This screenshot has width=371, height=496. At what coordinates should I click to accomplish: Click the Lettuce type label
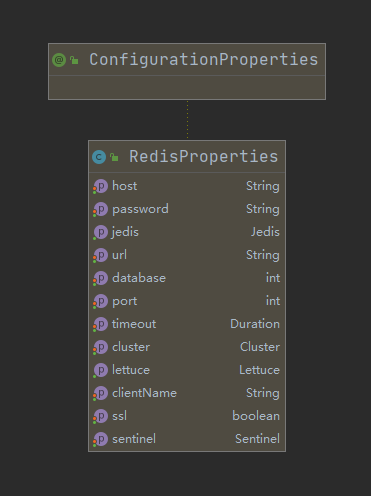[259, 370]
